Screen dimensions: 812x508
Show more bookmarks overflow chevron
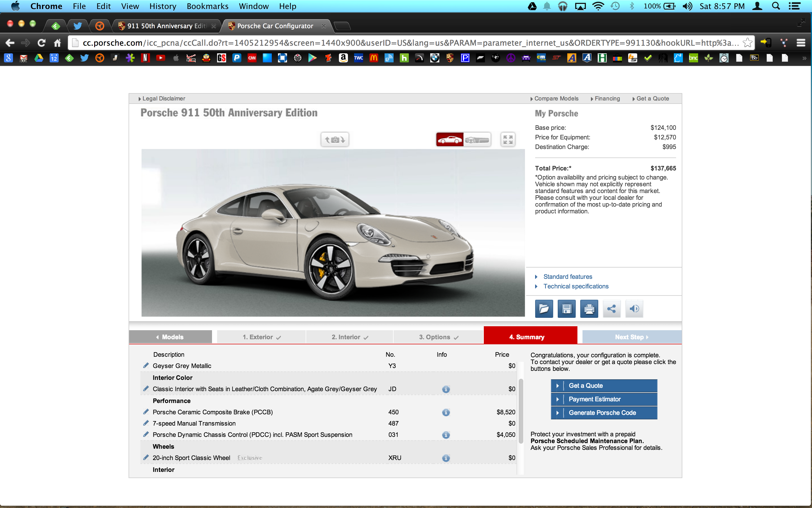pos(804,58)
